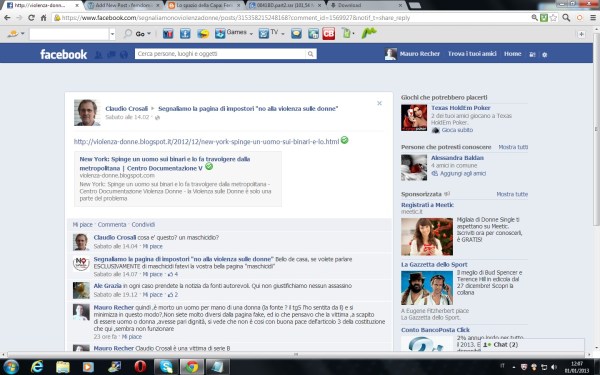Click the toolbar search input box
600x375 pixels.
pos(69,34)
